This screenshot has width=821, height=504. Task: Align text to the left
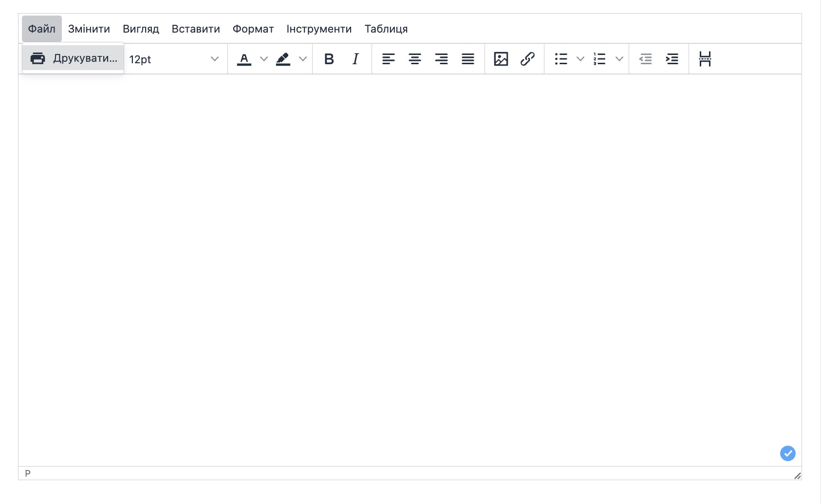pos(388,59)
